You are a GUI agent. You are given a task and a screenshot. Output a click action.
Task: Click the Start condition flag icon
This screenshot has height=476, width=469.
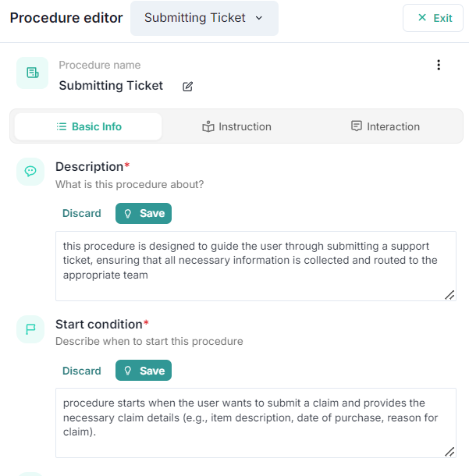point(31,329)
